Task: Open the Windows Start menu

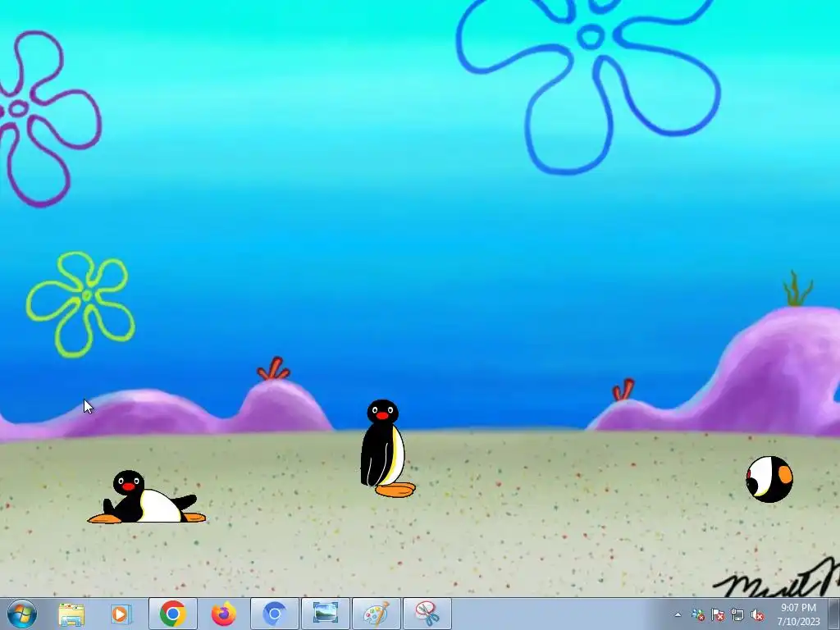Action: click(x=22, y=614)
